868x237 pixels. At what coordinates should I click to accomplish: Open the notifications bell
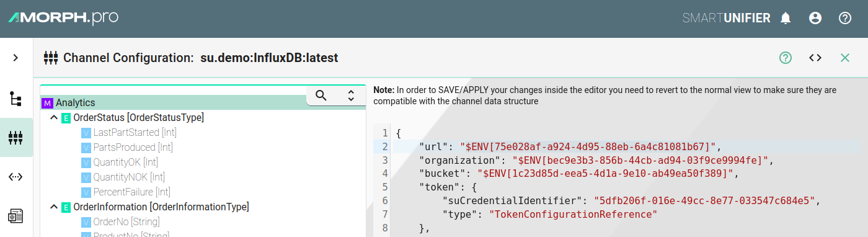tap(786, 18)
